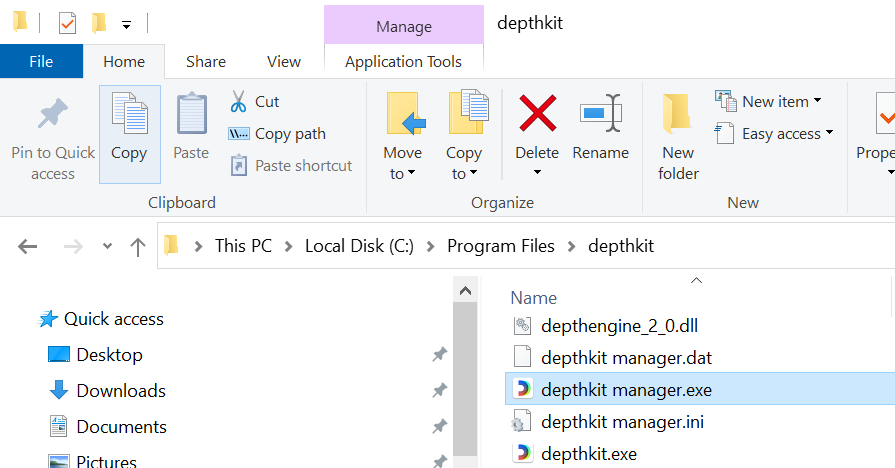Image resolution: width=895 pixels, height=468 pixels.
Task: Expand chevron after This PC breadcrumb
Action: click(x=288, y=246)
